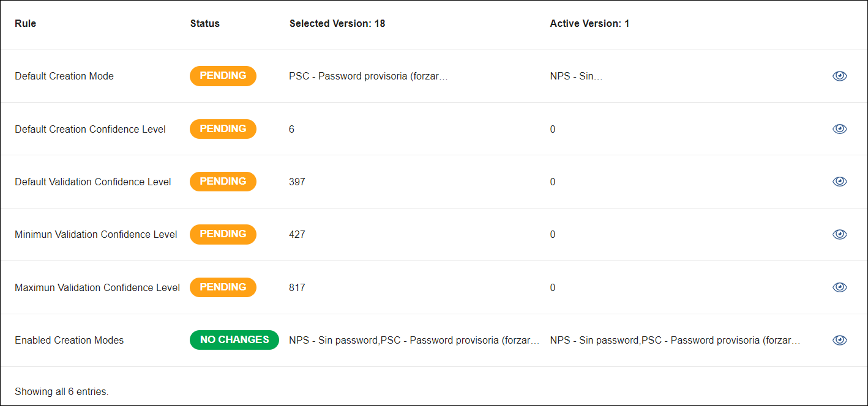View Maximun Validation Confidence Level details icon
The width and height of the screenshot is (868, 406).
coord(839,287)
